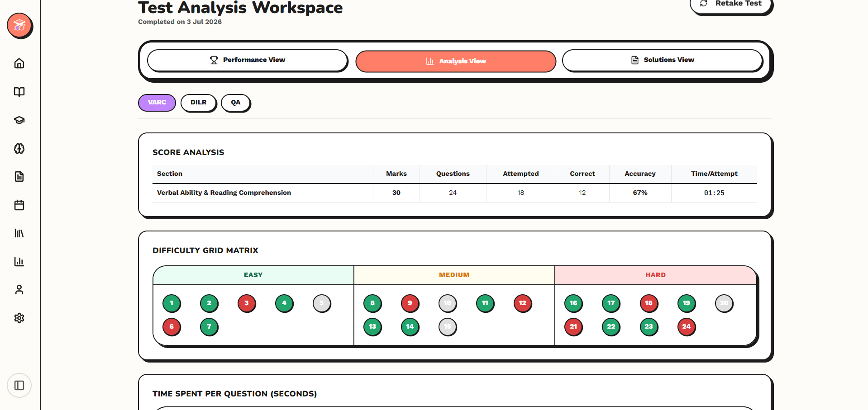Open the user profile sidebar icon
868x410 pixels.
click(19, 290)
